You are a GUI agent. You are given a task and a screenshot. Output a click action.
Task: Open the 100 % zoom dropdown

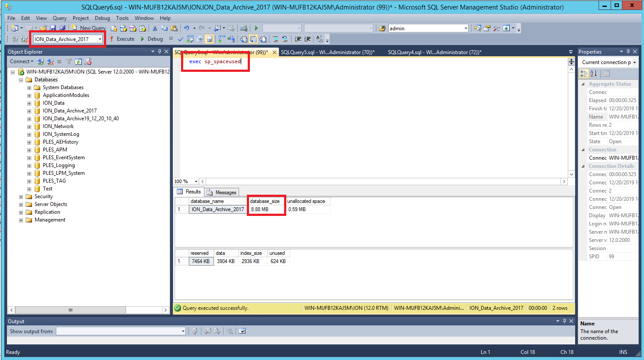click(x=196, y=182)
